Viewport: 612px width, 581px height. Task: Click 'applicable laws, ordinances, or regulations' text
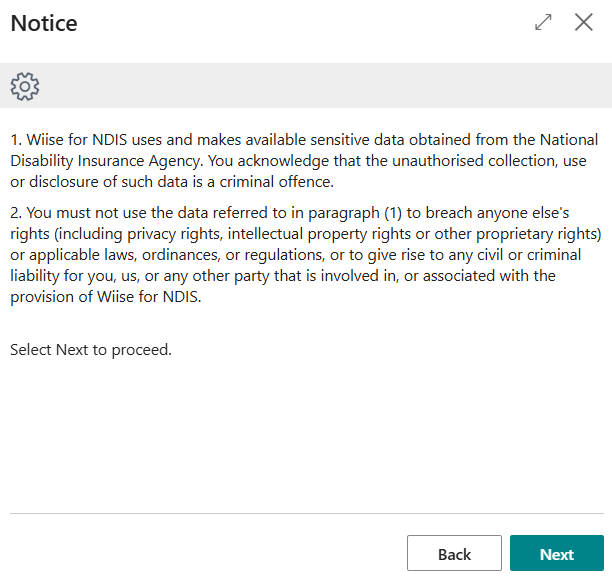177,255
